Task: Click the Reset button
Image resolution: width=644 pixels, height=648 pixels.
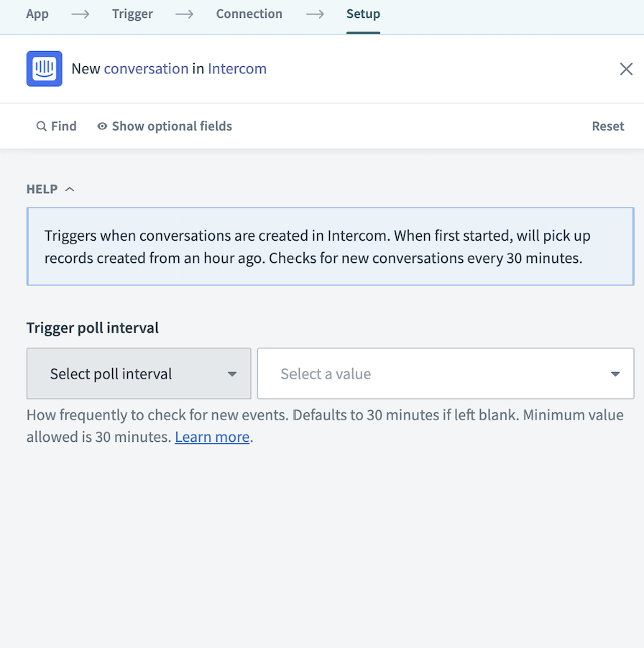Action: click(607, 126)
